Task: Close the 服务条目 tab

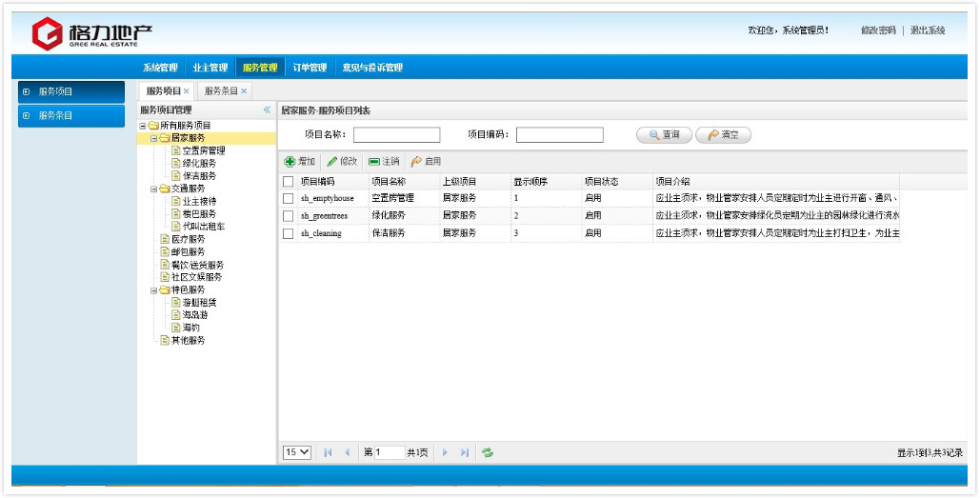Action: click(245, 91)
